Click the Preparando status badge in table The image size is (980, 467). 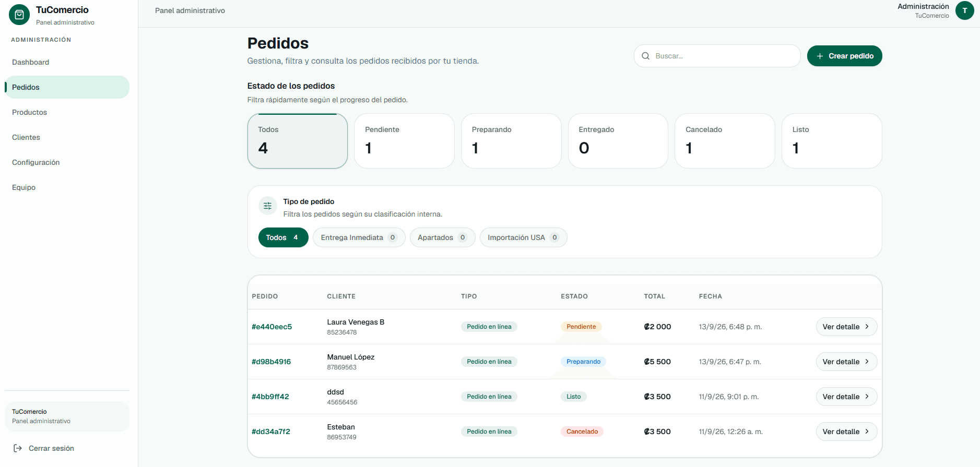[583, 362]
